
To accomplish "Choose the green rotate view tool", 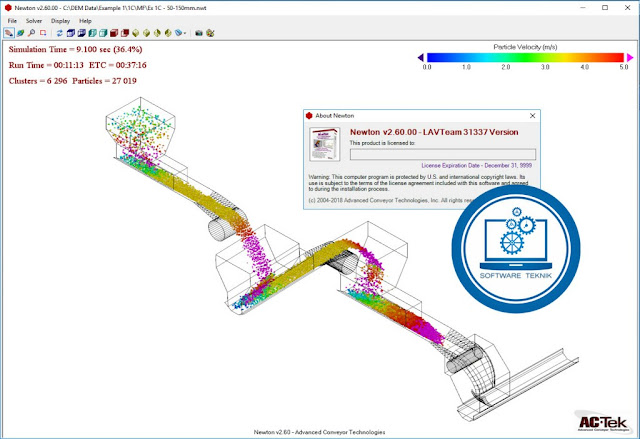I will (x=20, y=33).
